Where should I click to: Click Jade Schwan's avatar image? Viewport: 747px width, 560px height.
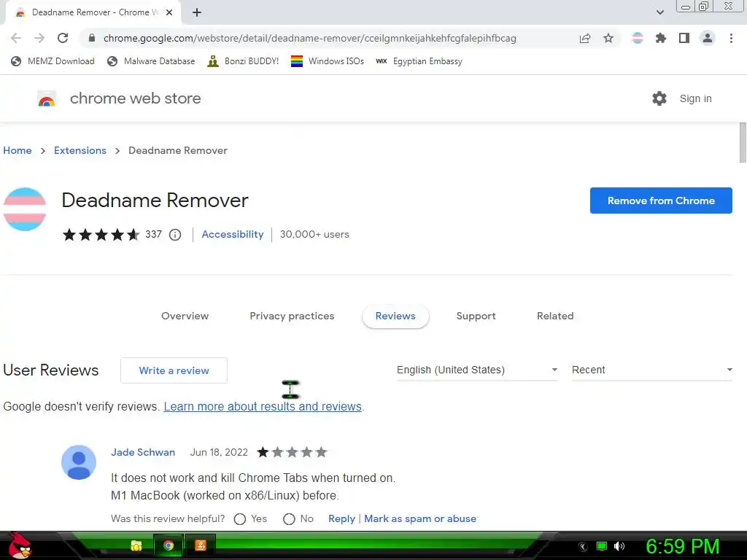(x=79, y=462)
